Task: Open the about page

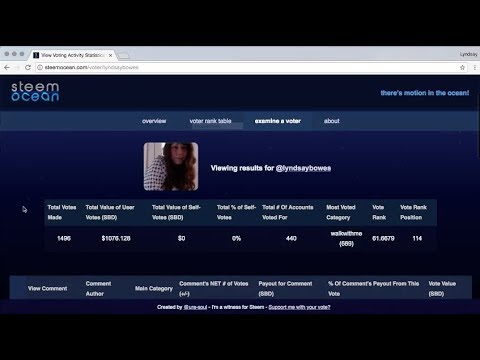Action: [x=332, y=121]
